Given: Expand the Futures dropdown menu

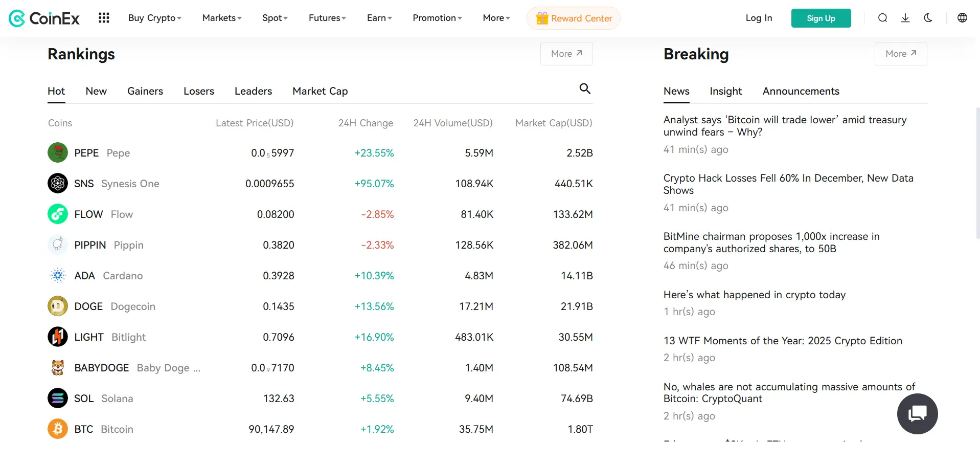Looking at the screenshot, I should pos(327,18).
